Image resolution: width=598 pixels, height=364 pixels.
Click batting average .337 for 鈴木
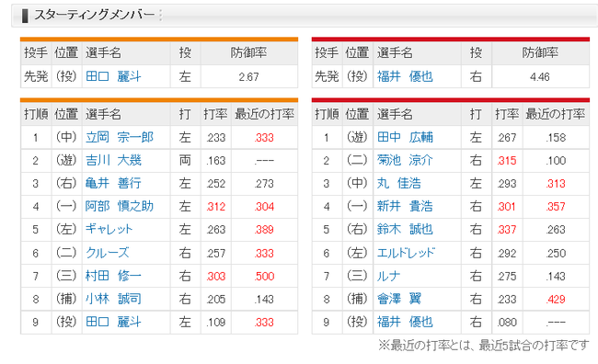point(507,230)
